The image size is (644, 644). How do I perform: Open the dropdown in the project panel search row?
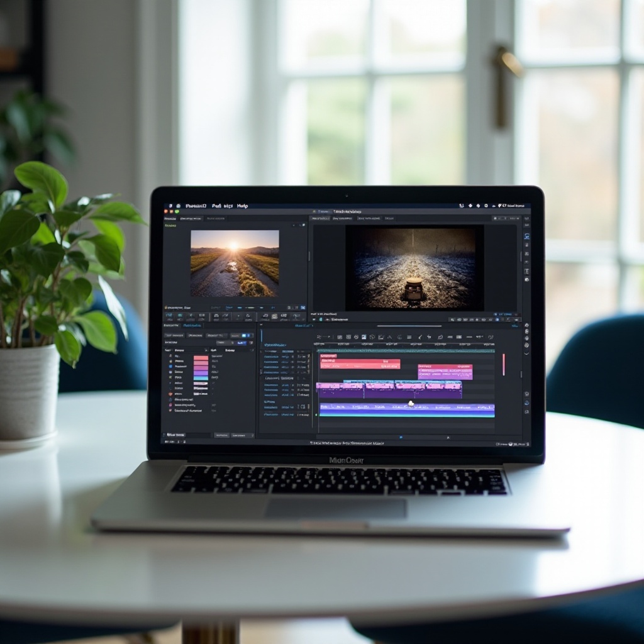click(x=226, y=343)
